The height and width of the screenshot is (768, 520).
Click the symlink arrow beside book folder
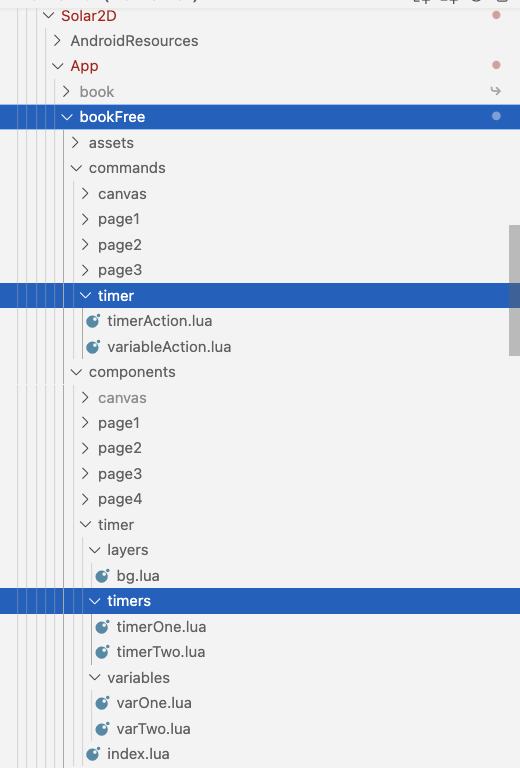pos(496,91)
